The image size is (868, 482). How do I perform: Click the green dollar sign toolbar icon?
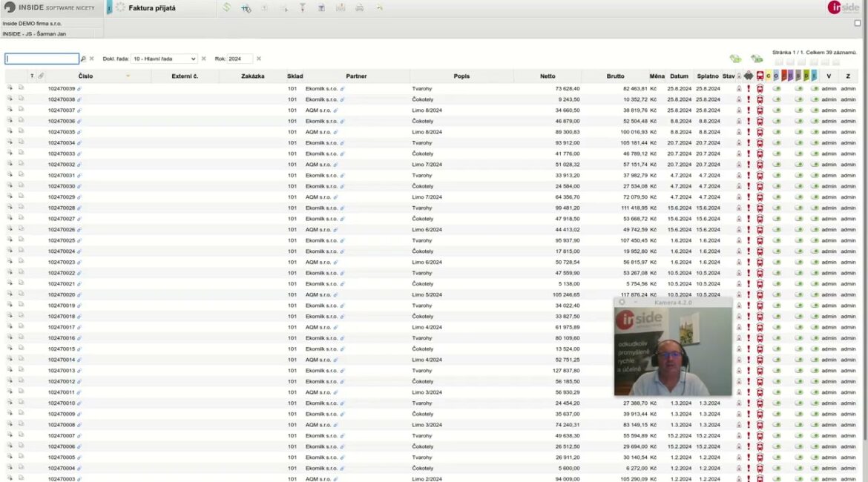pos(226,7)
